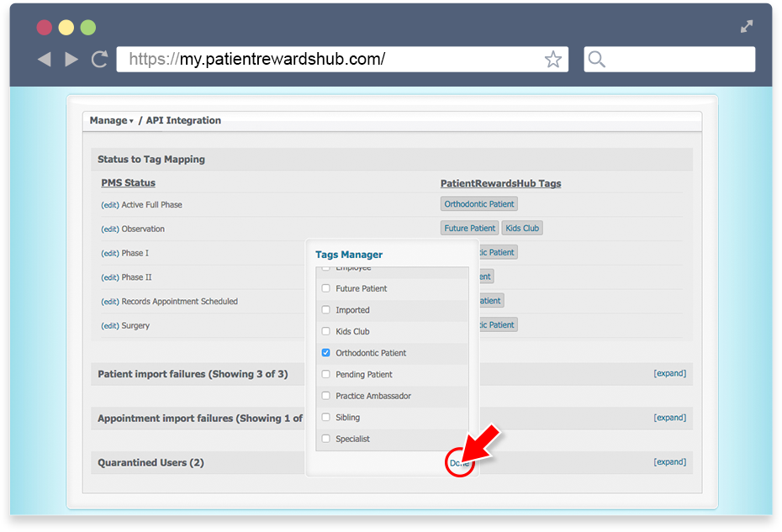Expand the Appointment import failures section

pyautogui.click(x=670, y=418)
